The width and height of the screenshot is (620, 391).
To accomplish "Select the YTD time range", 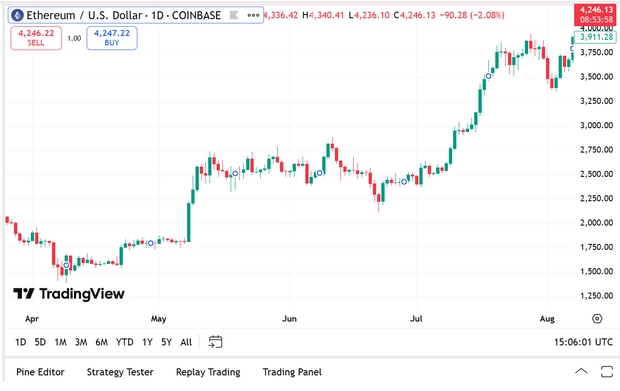I will pos(125,342).
